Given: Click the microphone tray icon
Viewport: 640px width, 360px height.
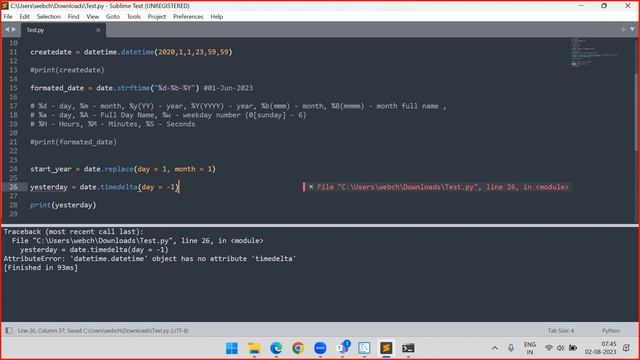Looking at the screenshot, I should tap(511, 348).
